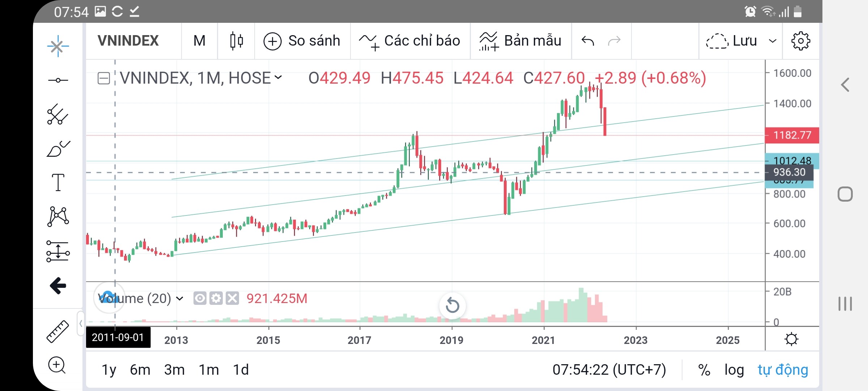Click the 1182.77 red price label
The height and width of the screenshot is (391, 868).
(792, 135)
